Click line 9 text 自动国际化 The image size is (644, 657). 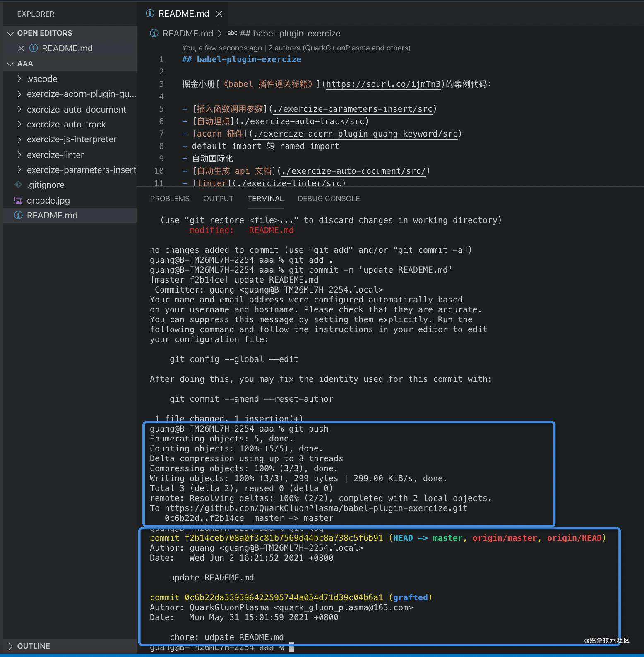click(213, 158)
